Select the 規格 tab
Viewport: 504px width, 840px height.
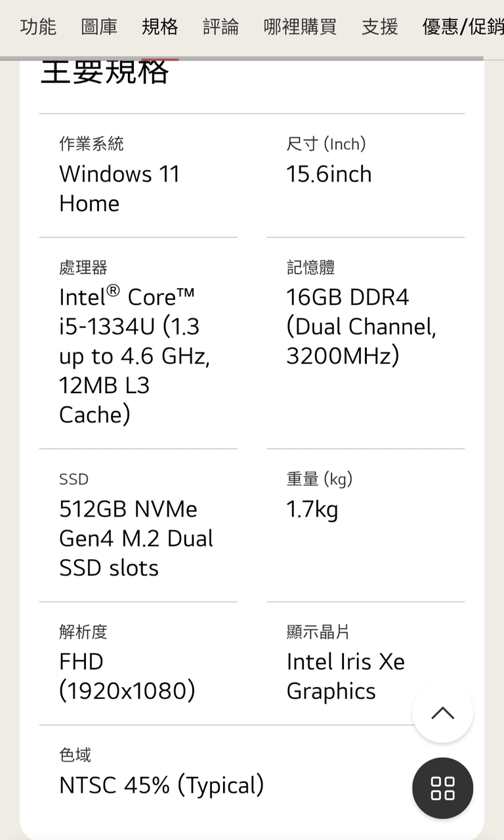point(159,27)
